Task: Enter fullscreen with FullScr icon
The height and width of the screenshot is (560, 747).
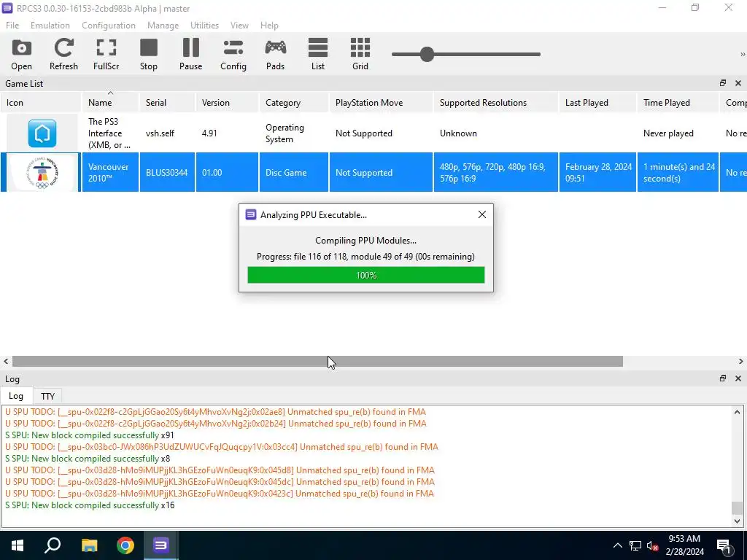Action: [x=107, y=54]
